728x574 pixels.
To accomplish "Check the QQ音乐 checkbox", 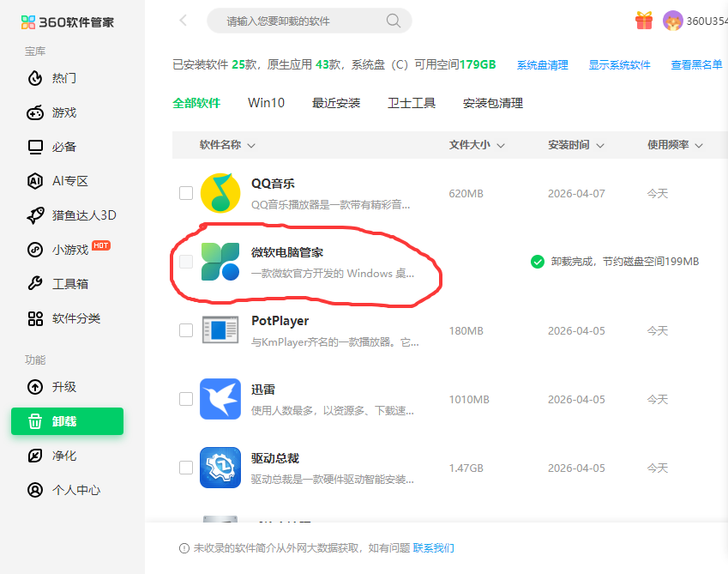I will point(186,193).
